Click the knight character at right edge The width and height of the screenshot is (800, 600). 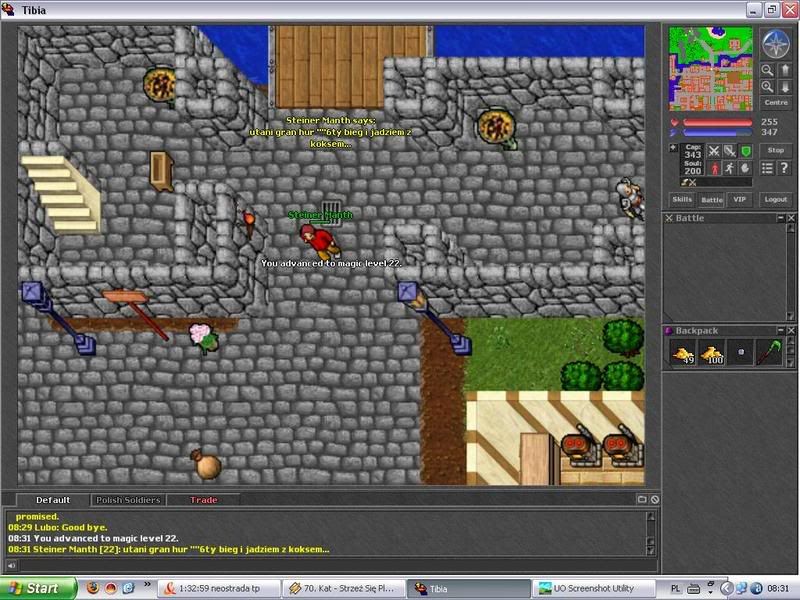tap(631, 198)
